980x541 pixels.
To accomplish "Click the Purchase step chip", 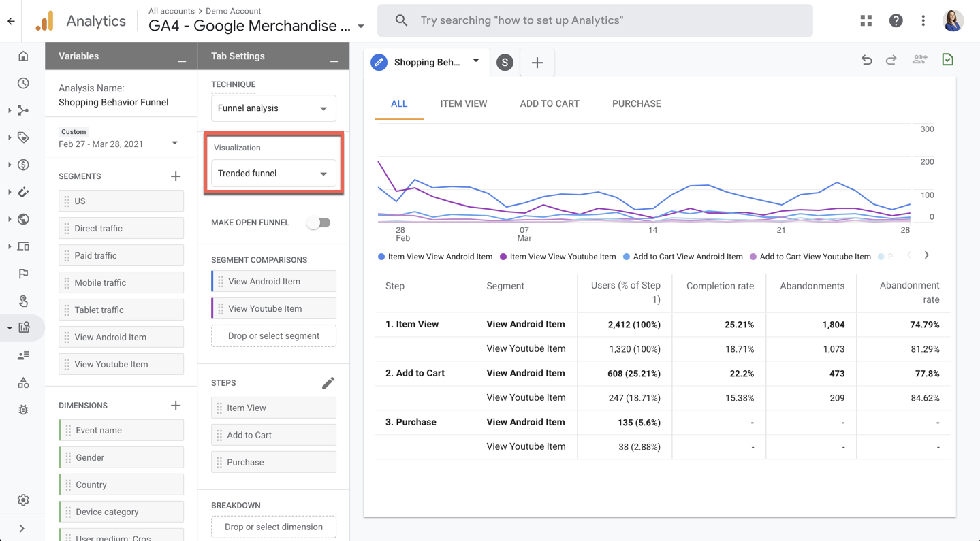I will pos(274,463).
